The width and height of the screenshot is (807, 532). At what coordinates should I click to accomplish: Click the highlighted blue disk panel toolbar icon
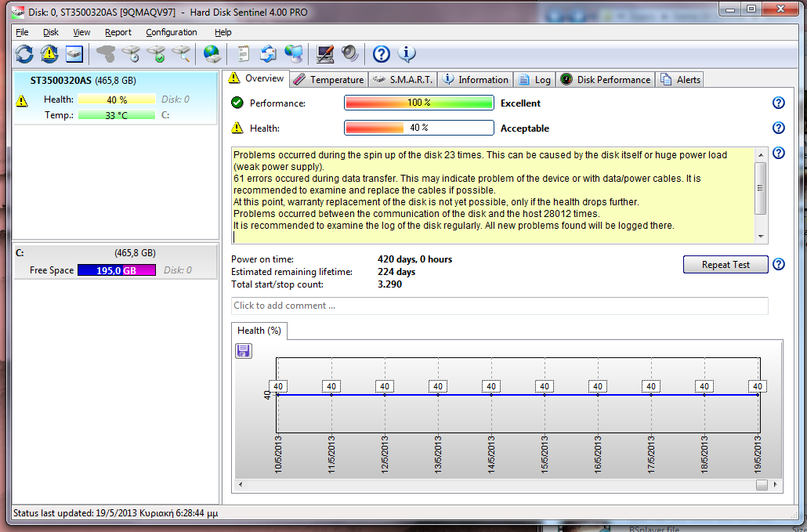74,53
